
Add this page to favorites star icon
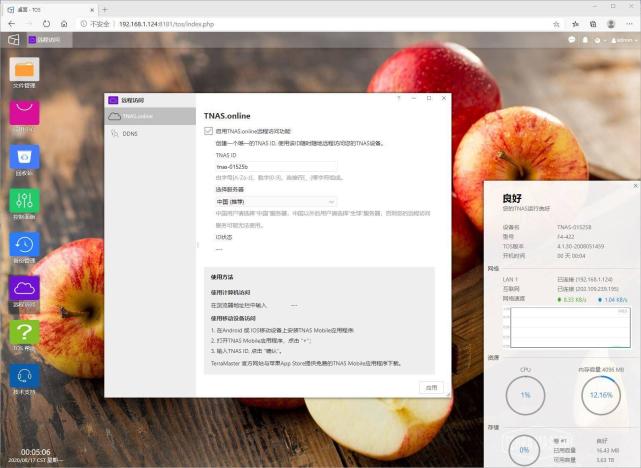point(556,24)
